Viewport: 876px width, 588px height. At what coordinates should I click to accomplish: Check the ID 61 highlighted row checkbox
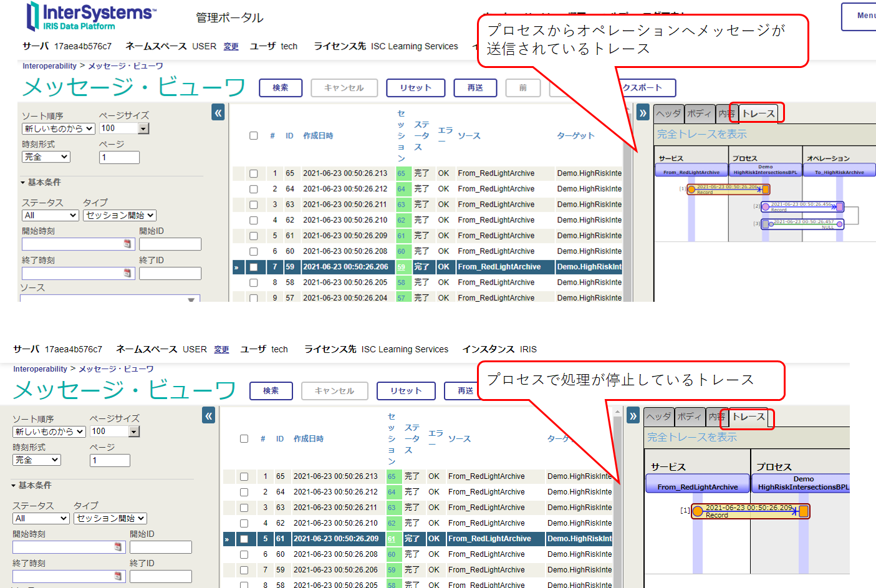point(244,539)
